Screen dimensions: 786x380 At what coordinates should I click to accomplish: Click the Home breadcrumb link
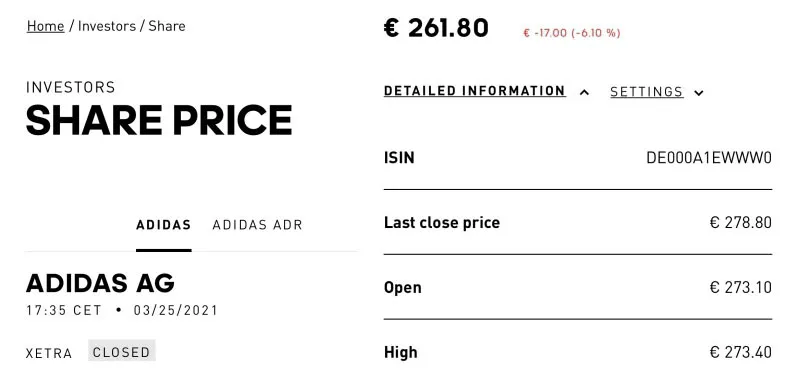(x=46, y=26)
